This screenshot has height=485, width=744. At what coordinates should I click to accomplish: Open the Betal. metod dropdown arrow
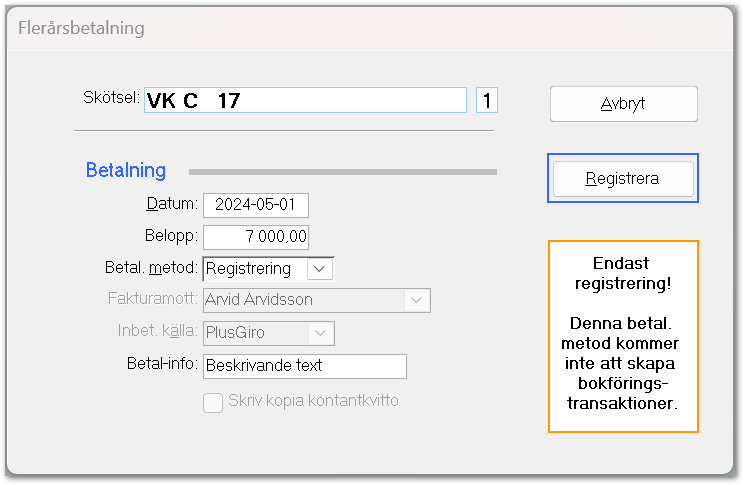(320, 269)
